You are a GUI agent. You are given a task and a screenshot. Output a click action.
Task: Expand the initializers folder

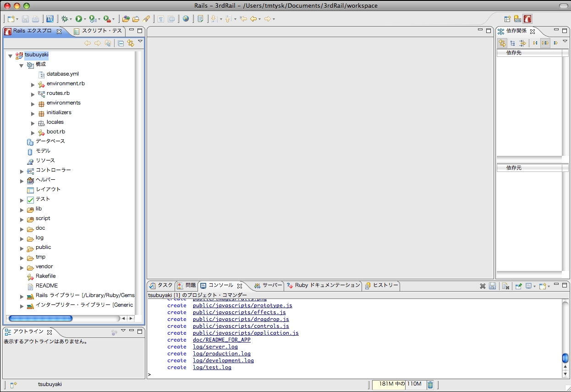pyautogui.click(x=33, y=114)
